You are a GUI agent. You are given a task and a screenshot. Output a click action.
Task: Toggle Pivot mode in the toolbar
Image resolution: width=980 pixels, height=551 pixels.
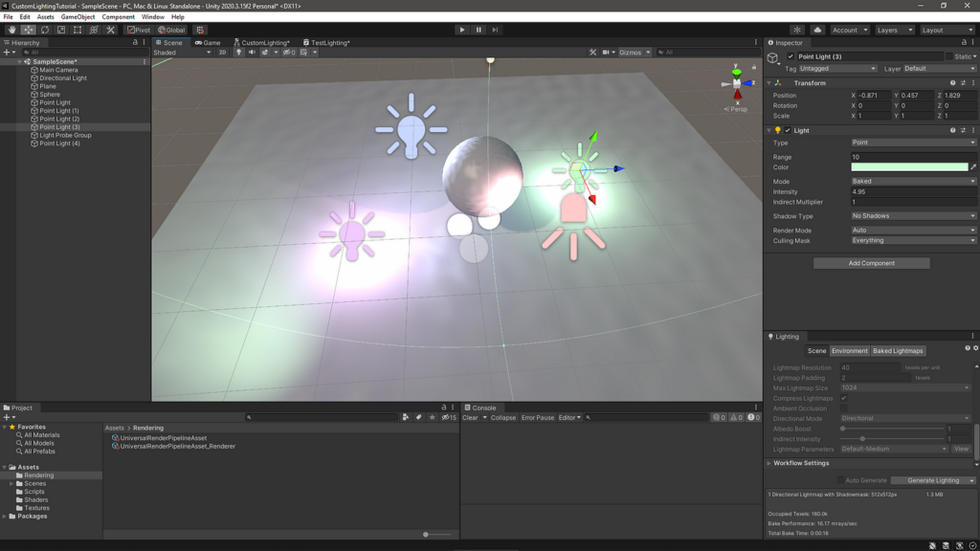point(139,30)
